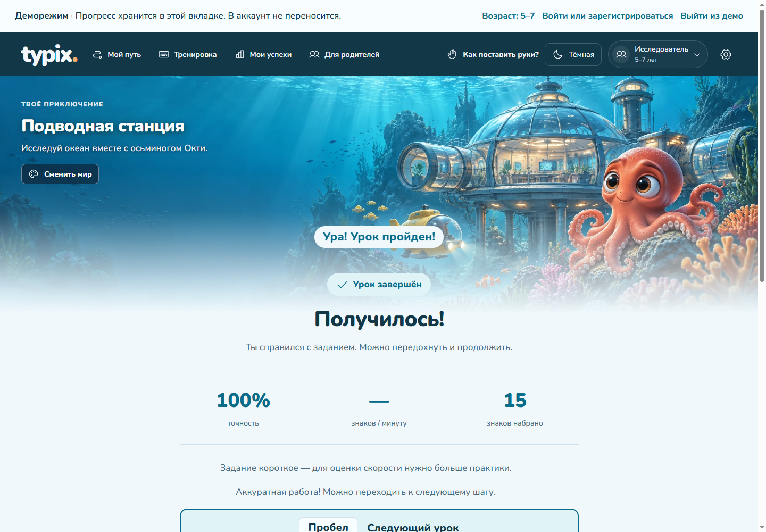Switch to Тёмная theme
The width and height of the screenshot is (766, 532).
[573, 54]
